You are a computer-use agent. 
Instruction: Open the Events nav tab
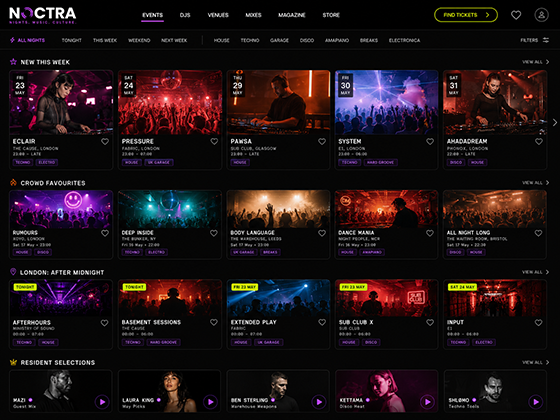tap(152, 15)
